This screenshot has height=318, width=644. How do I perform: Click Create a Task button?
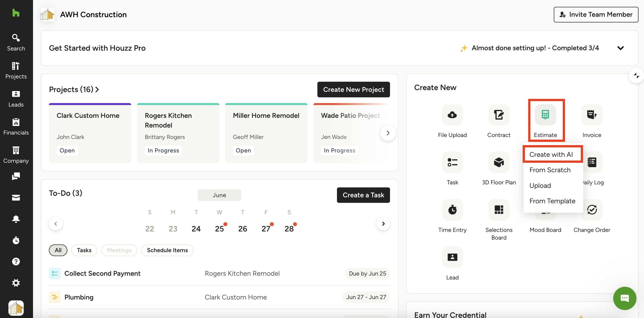(363, 195)
